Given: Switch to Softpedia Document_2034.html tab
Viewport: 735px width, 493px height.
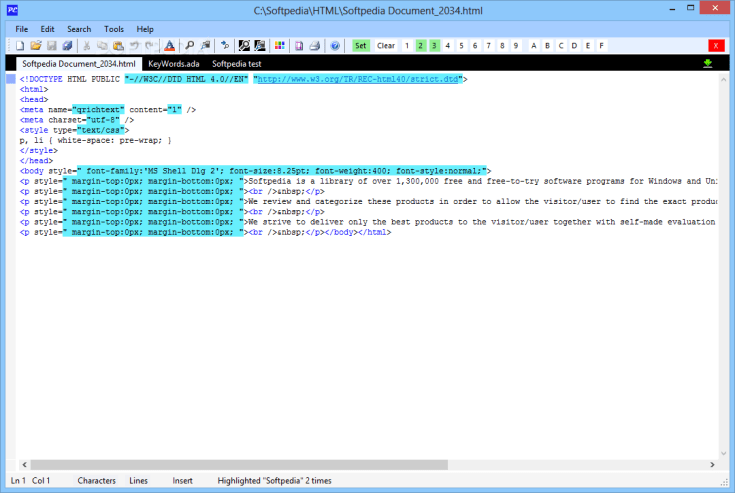Looking at the screenshot, I should (x=79, y=64).
